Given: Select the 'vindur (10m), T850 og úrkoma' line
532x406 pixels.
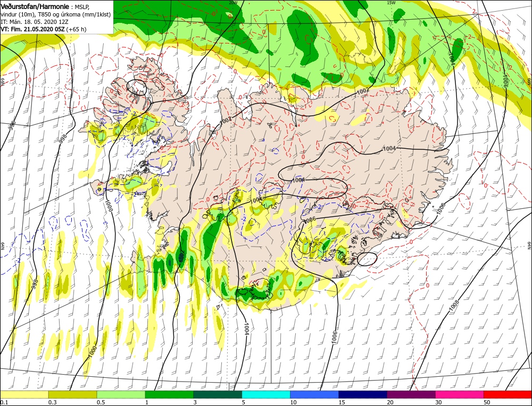Looking at the screenshot, I should click(56, 14).
